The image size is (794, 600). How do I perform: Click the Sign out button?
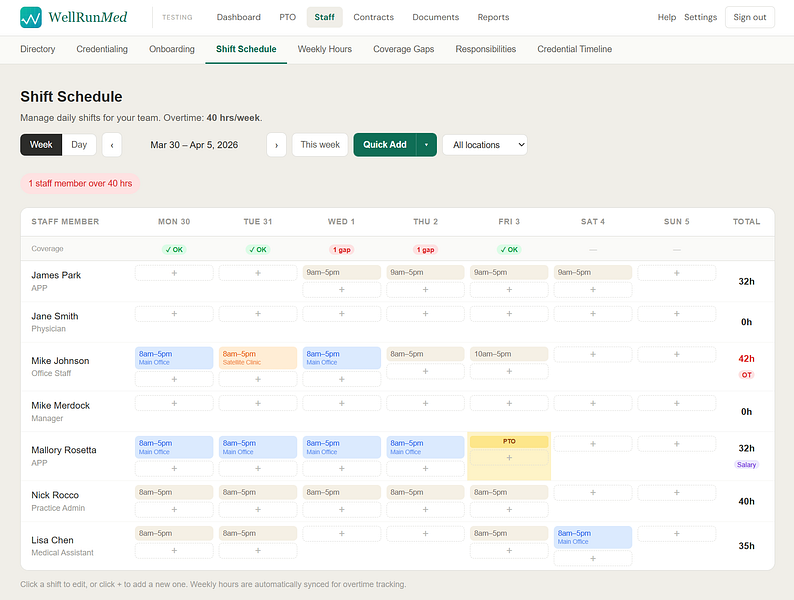click(x=750, y=17)
